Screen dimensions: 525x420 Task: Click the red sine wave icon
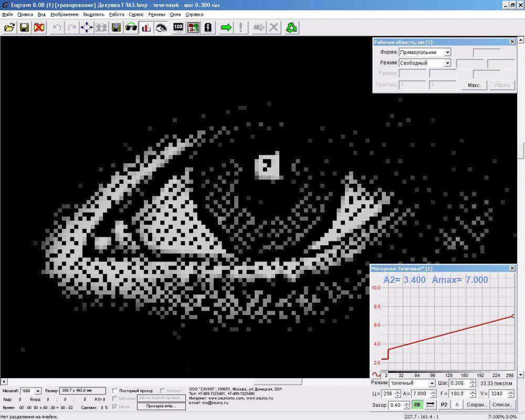point(376,374)
